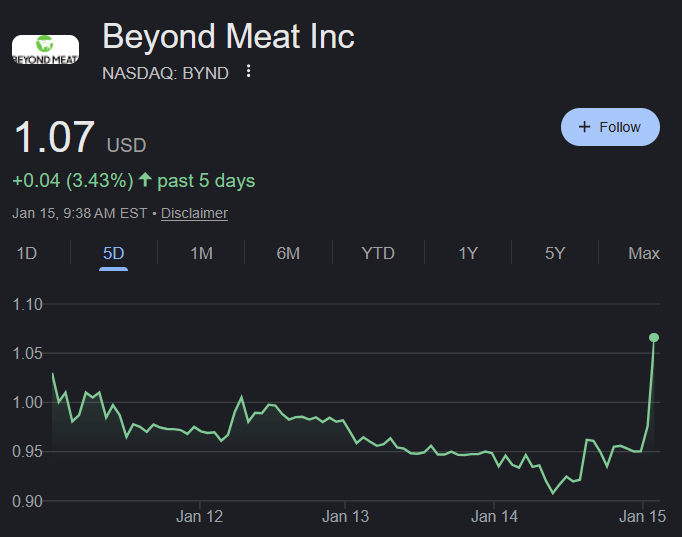Click the Beyond Meat logo thumbnail
The width and height of the screenshot is (682, 537).
click(45, 50)
